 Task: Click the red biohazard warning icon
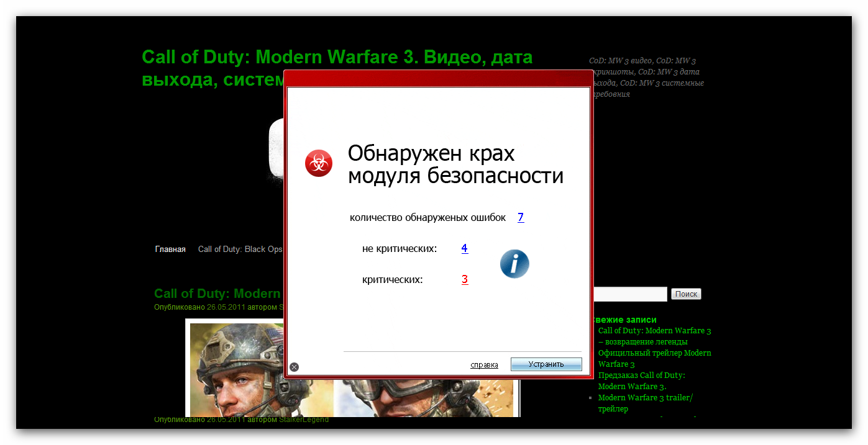coord(319,163)
